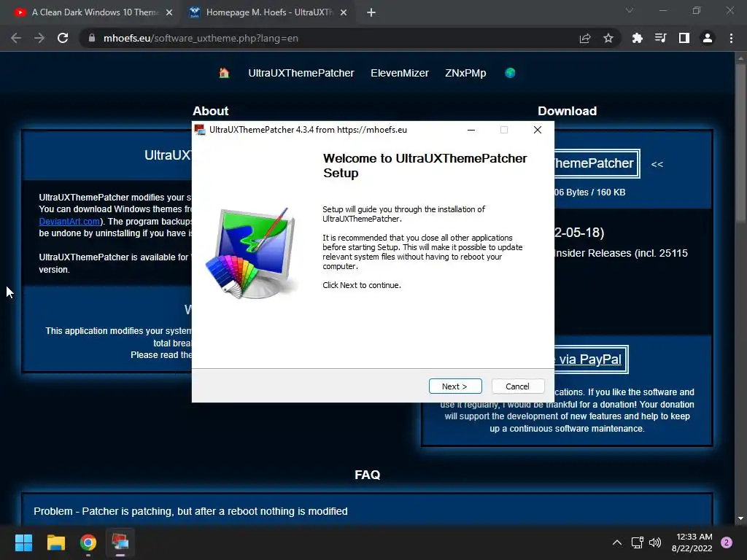
Task: Share this page from address bar
Action: coord(585,38)
